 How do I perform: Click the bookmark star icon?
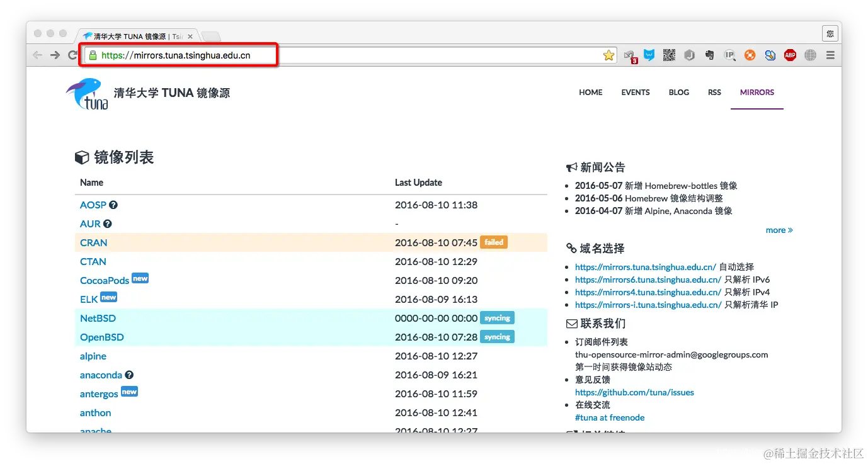pos(608,55)
